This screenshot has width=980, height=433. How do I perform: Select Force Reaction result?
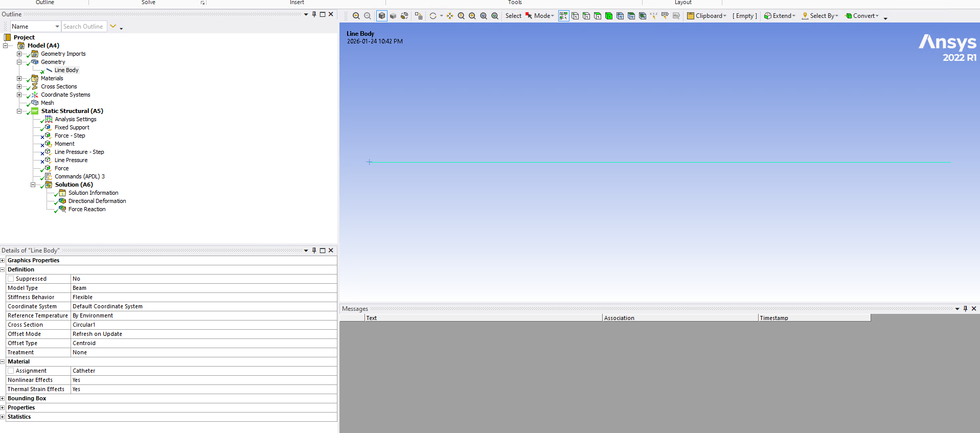(87, 209)
